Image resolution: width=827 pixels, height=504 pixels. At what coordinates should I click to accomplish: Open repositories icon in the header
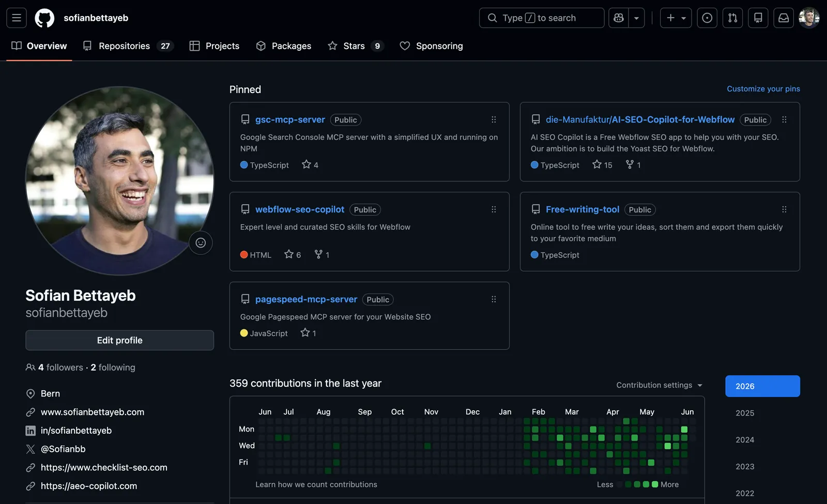pyautogui.click(x=758, y=18)
